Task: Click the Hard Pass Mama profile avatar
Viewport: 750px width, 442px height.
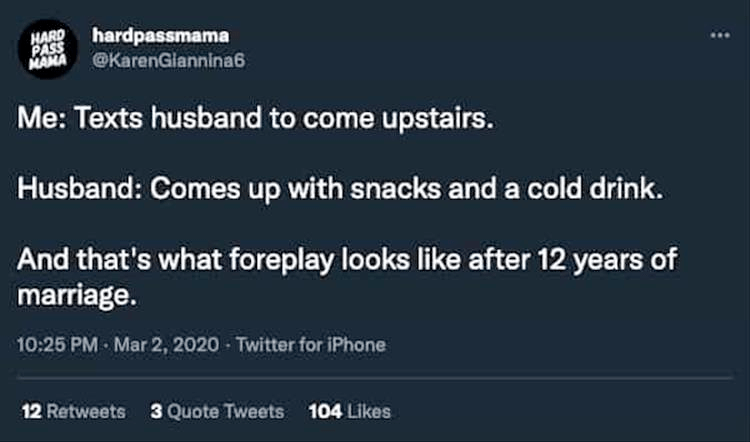Action: 44,48
